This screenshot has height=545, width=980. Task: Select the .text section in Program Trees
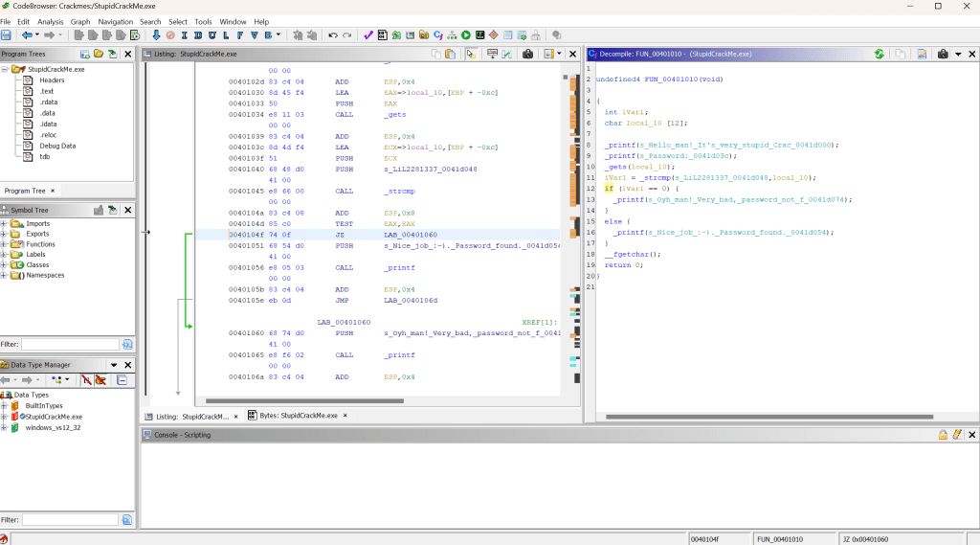tap(46, 91)
